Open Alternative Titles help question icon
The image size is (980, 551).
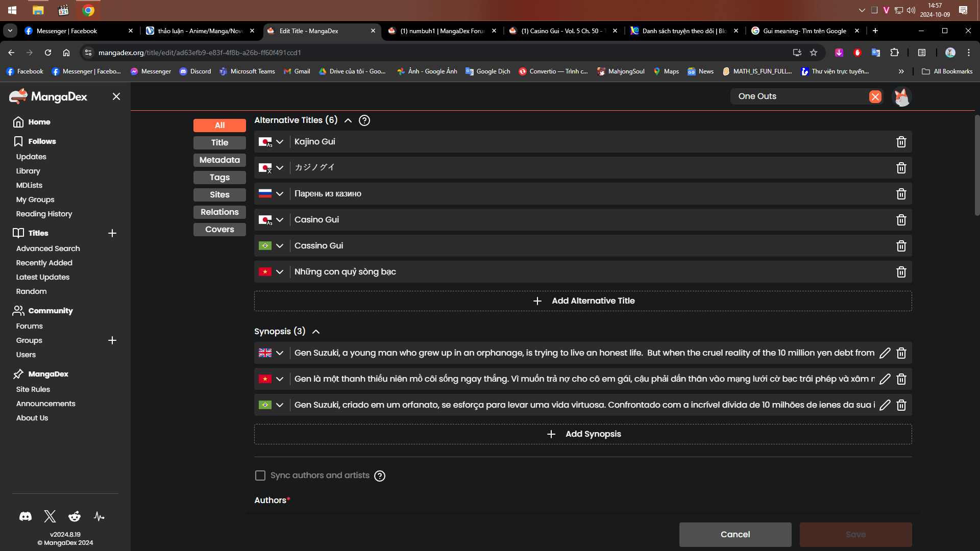coord(364,120)
